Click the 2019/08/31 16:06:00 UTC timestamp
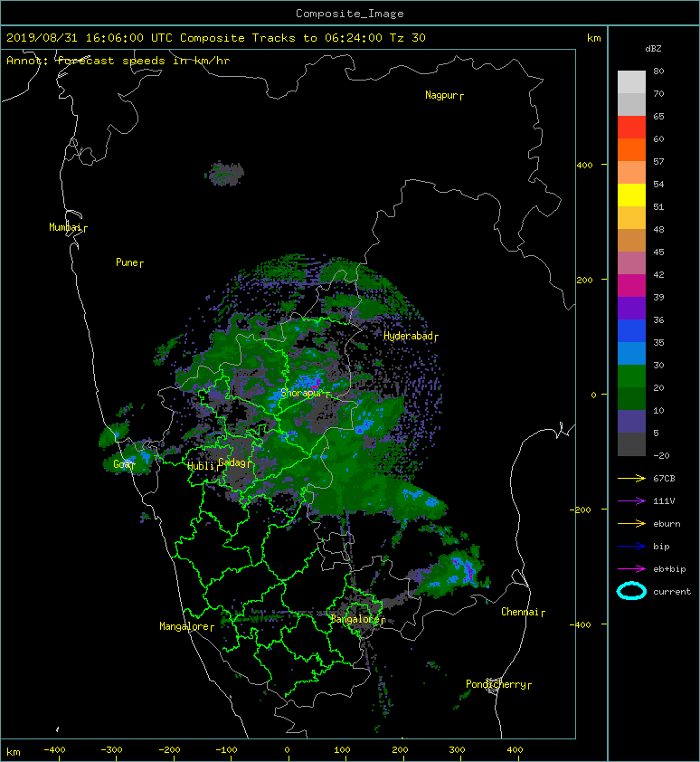The width and height of the screenshot is (700, 762). coord(90,38)
